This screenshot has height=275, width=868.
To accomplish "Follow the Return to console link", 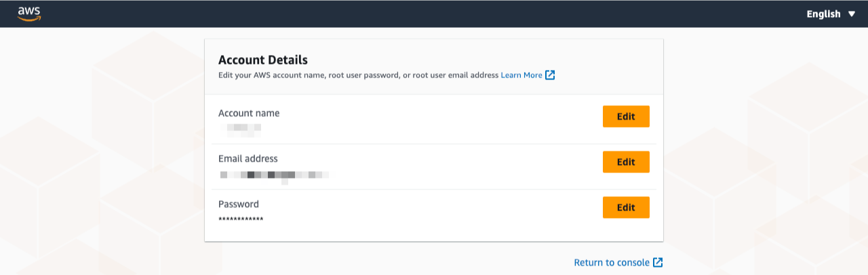I will tap(612, 262).
